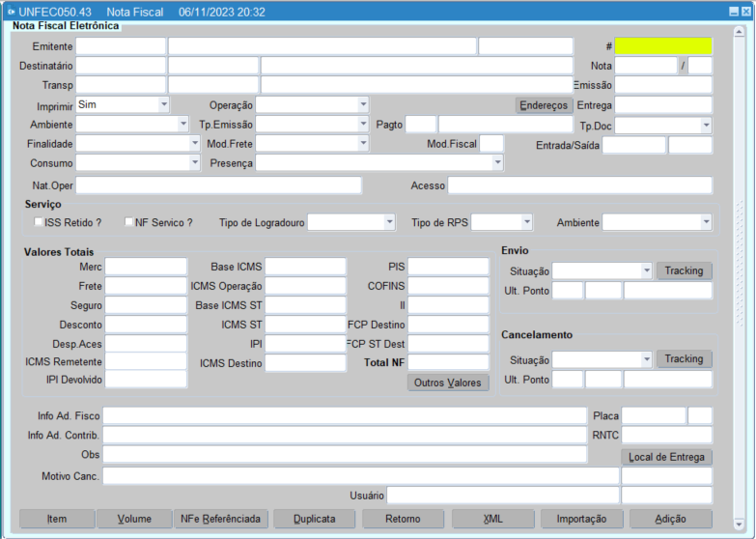Viewport: 756px width, 539px height.
Task: Click the Endereços button
Action: pos(544,104)
